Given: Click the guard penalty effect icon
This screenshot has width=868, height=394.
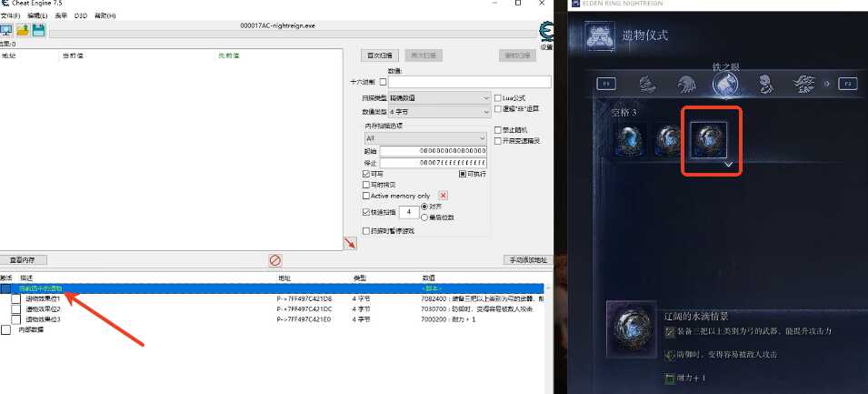Looking at the screenshot, I should coord(670,354).
